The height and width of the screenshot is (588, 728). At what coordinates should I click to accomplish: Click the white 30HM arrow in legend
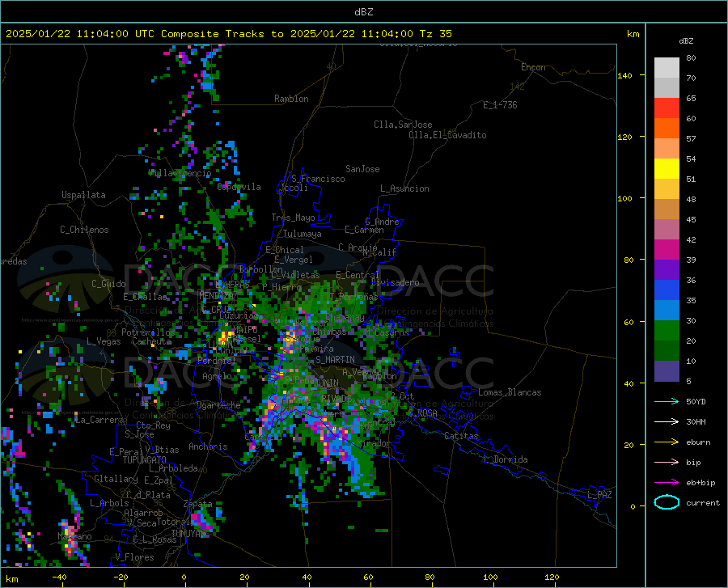pyautogui.click(x=667, y=422)
